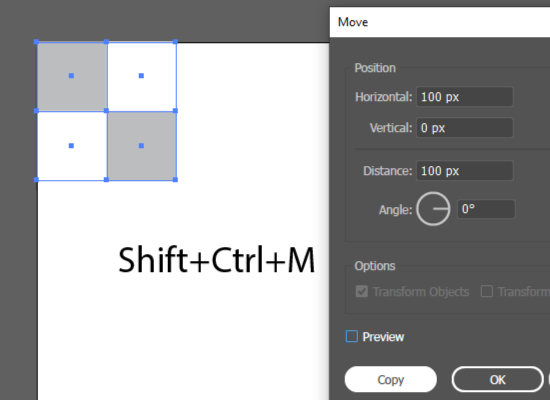Click the Angle value input field
The width and height of the screenshot is (550, 400).
point(486,209)
